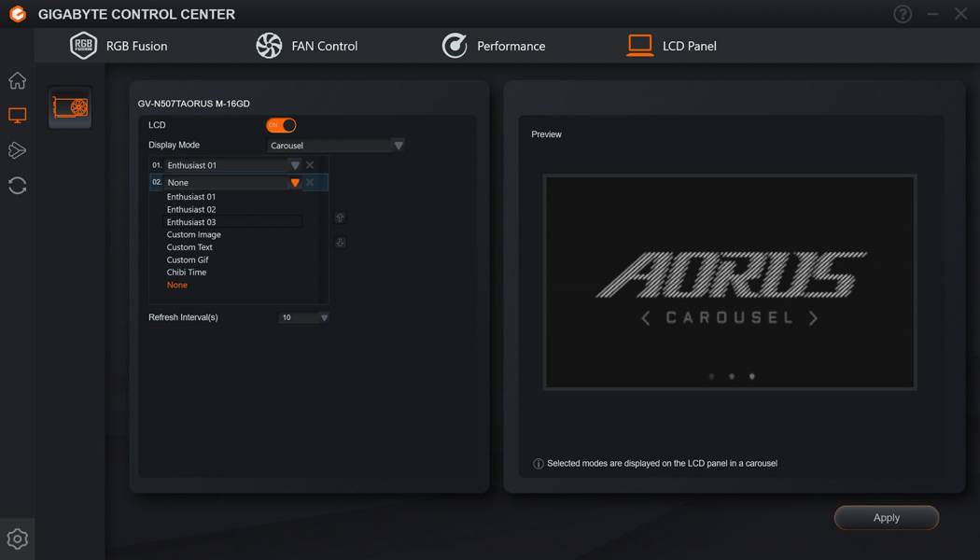
Task: Click the fan icon in the top bar
Action: (269, 46)
